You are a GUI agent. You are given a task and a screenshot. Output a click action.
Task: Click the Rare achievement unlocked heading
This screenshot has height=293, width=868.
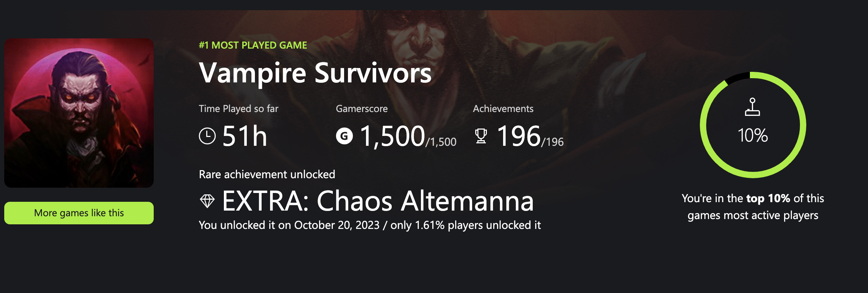coord(267,174)
